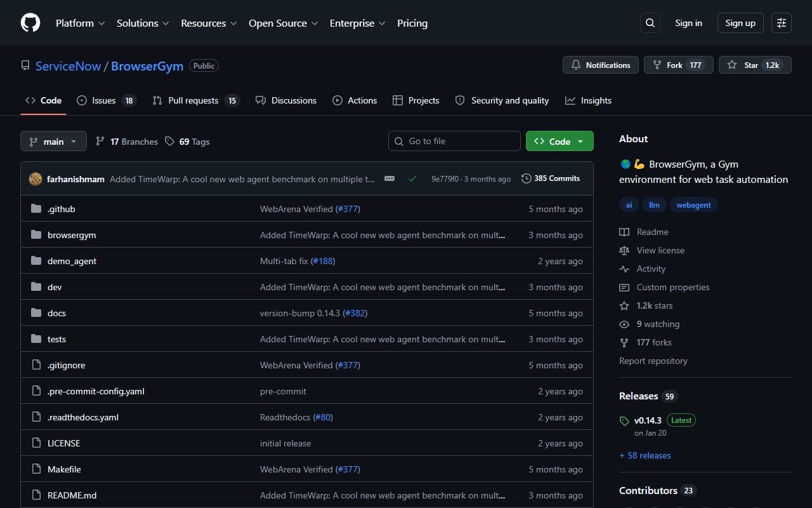Open the 385 Commits history
The width and height of the screenshot is (812, 508).
(551, 178)
